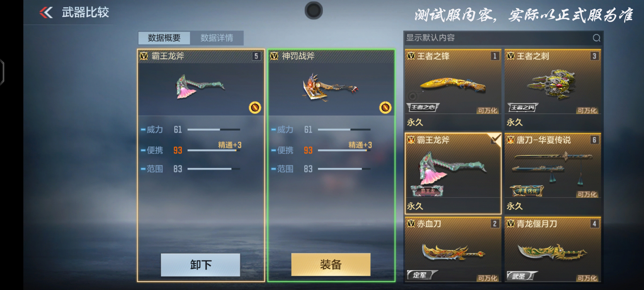Select the 唐刀-华夏传说 weapon card
644x290 pixels.
tap(552, 173)
